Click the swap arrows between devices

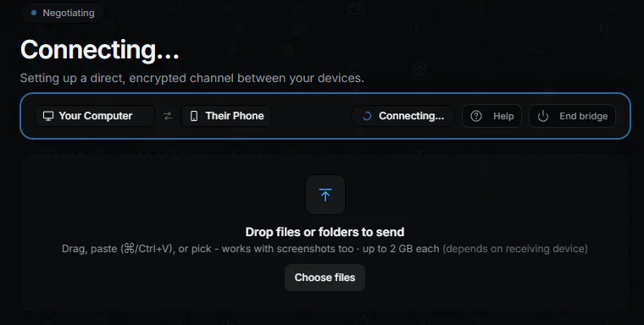pos(168,116)
